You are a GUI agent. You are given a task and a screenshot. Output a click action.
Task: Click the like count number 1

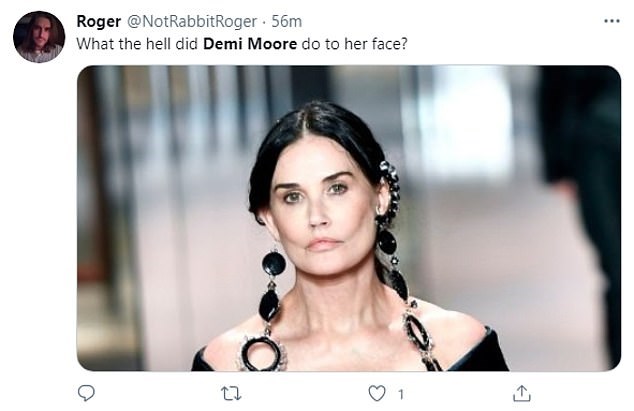[x=401, y=394]
